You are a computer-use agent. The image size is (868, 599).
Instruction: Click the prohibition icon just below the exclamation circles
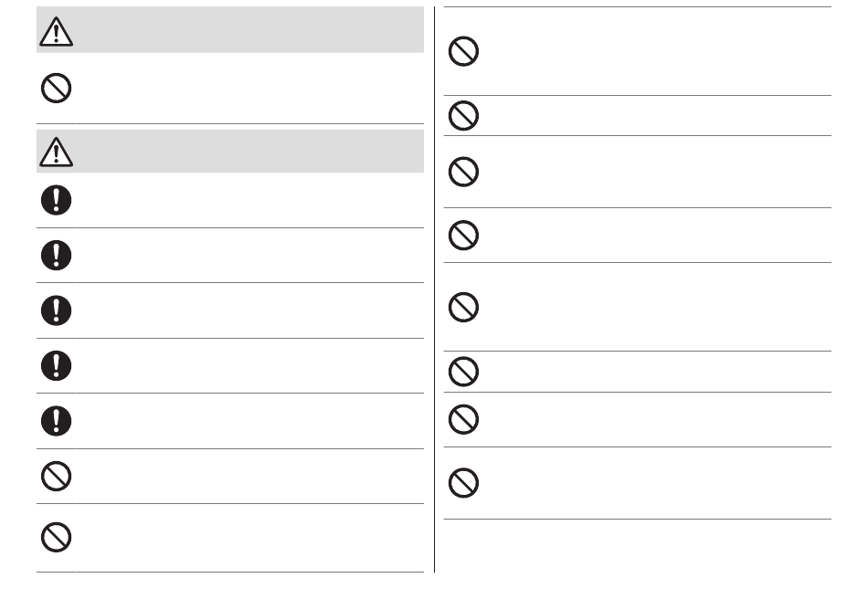56,476
